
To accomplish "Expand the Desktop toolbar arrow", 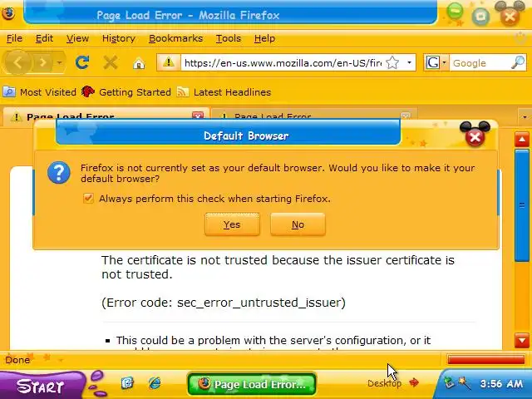I will [414, 382].
